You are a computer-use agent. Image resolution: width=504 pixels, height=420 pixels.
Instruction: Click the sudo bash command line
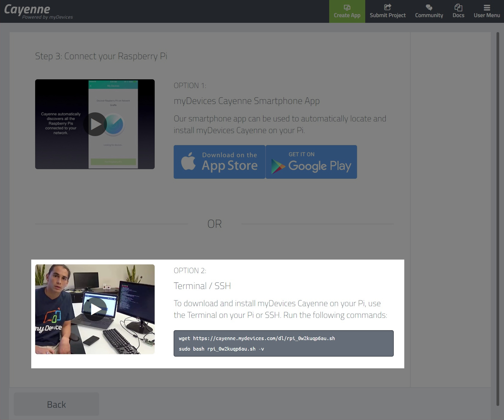[x=221, y=349]
